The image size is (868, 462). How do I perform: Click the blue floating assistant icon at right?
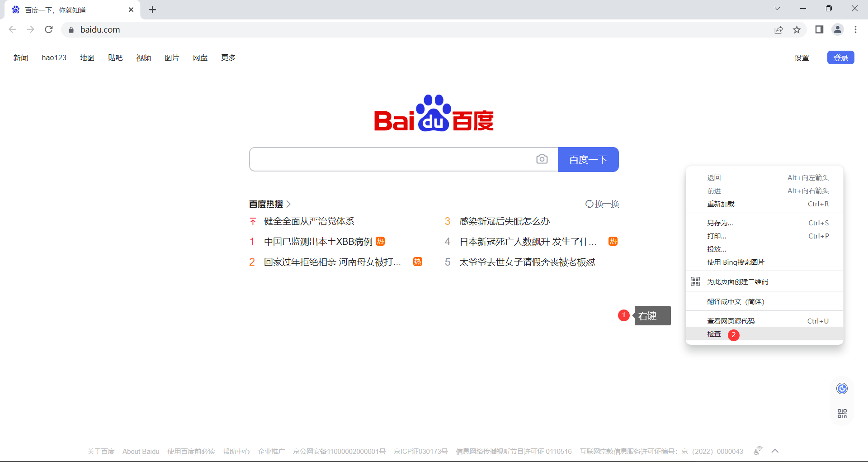coord(842,389)
